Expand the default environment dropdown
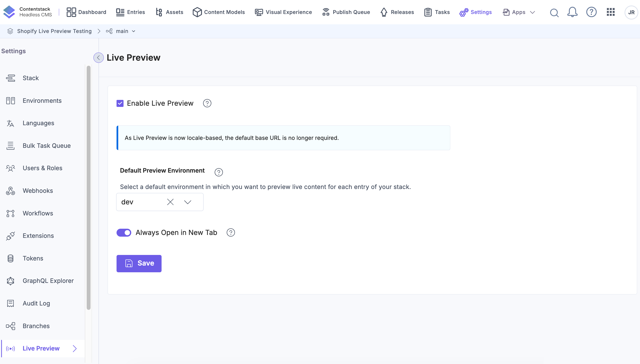Screen dimensions: 640x364 tap(188, 202)
